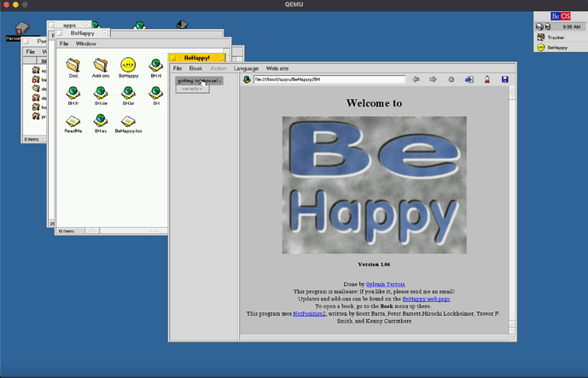Select the gray disk icon on the desktop
This screenshot has width=588, height=378.
(x=22, y=28)
